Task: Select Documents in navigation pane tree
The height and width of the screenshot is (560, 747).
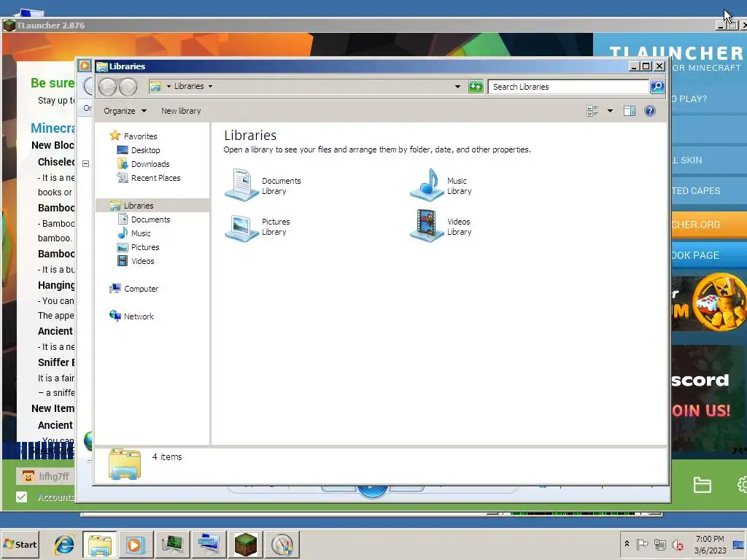Action: [x=150, y=219]
